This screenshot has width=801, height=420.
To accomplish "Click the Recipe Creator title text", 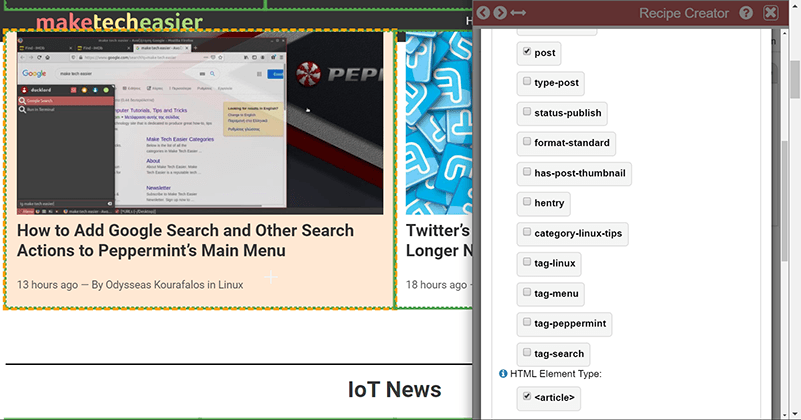I will coord(684,13).
